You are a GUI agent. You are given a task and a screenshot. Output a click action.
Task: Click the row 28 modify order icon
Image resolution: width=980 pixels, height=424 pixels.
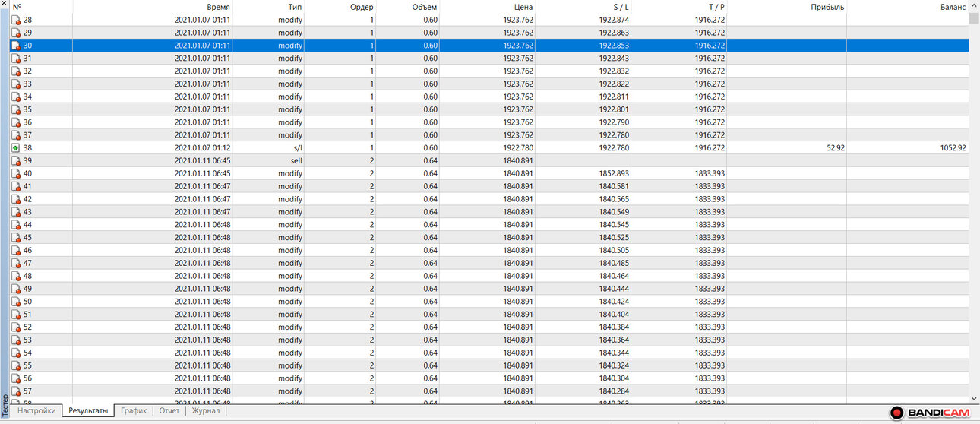coord(16,20)
